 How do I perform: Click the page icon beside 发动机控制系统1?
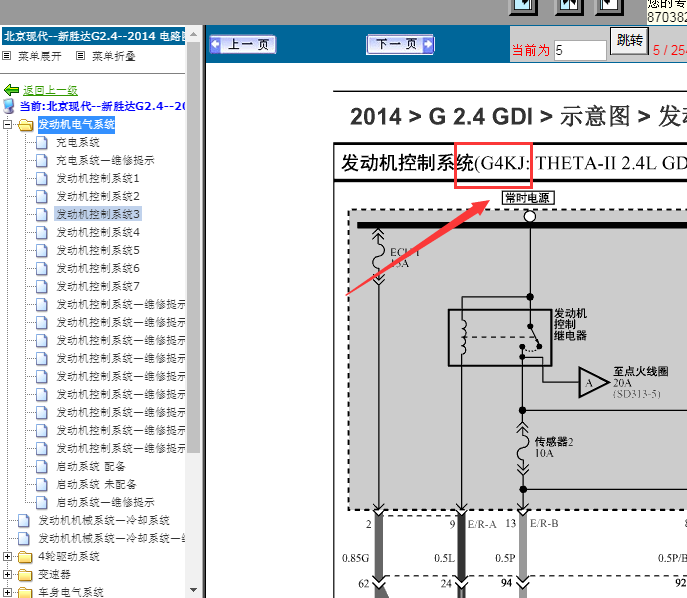coord(42,178)
